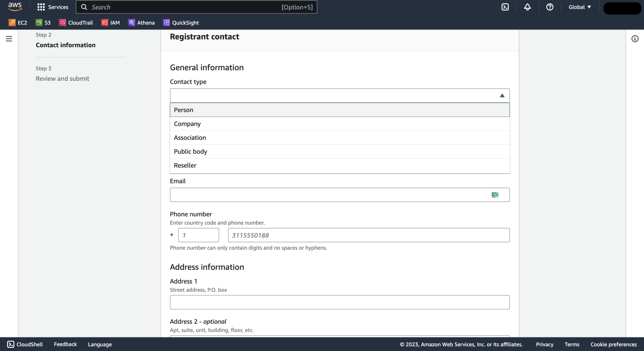Select Company as the contact type

(x=187, y=124)
